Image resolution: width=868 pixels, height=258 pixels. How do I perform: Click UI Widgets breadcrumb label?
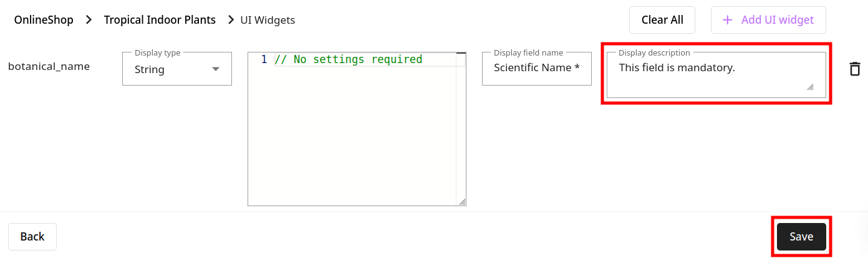(268, 20)
